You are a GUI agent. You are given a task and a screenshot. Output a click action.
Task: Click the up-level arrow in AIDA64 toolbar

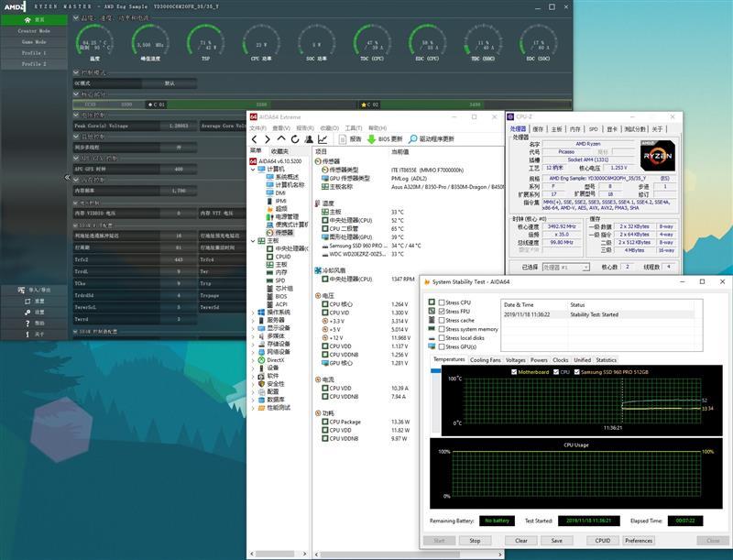pos(281,138)
